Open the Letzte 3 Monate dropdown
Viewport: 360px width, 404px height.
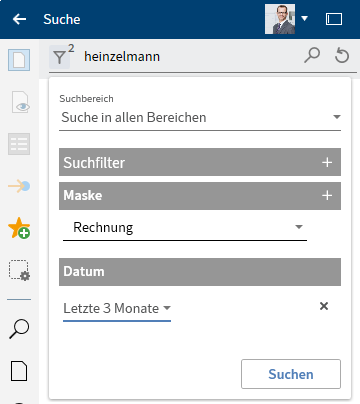click(117, 309)
